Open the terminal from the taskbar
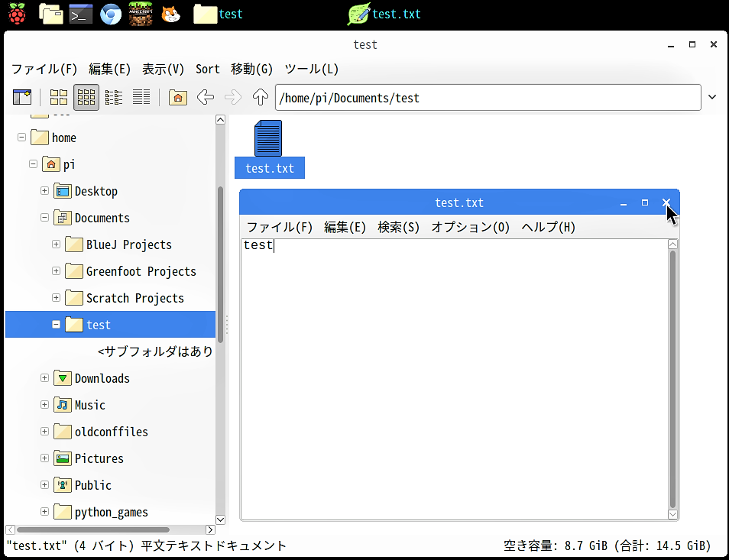 (80, 15)
